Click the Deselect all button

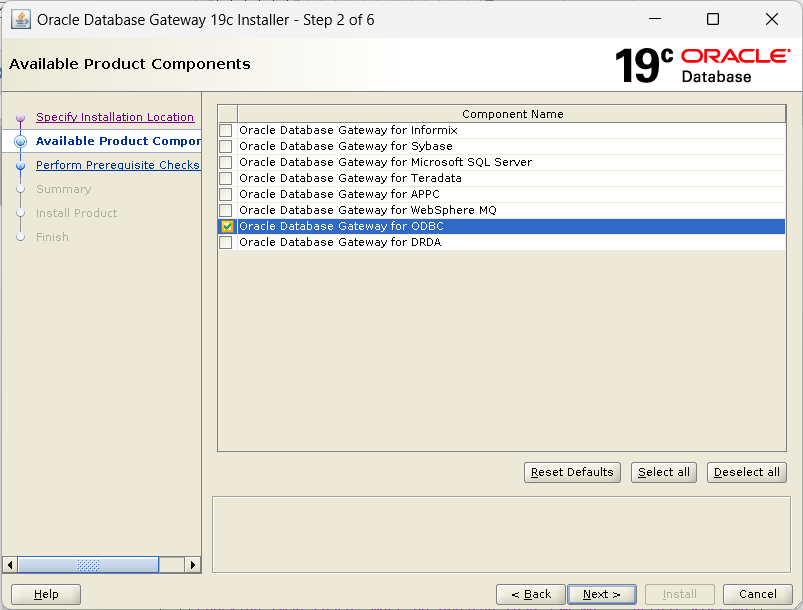tap(747, 472)
